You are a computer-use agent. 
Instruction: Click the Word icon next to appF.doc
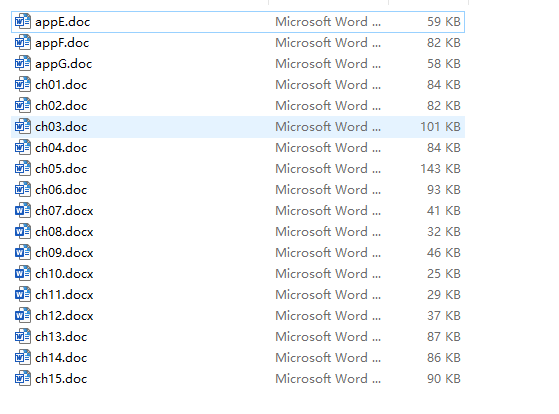point(22,43)
